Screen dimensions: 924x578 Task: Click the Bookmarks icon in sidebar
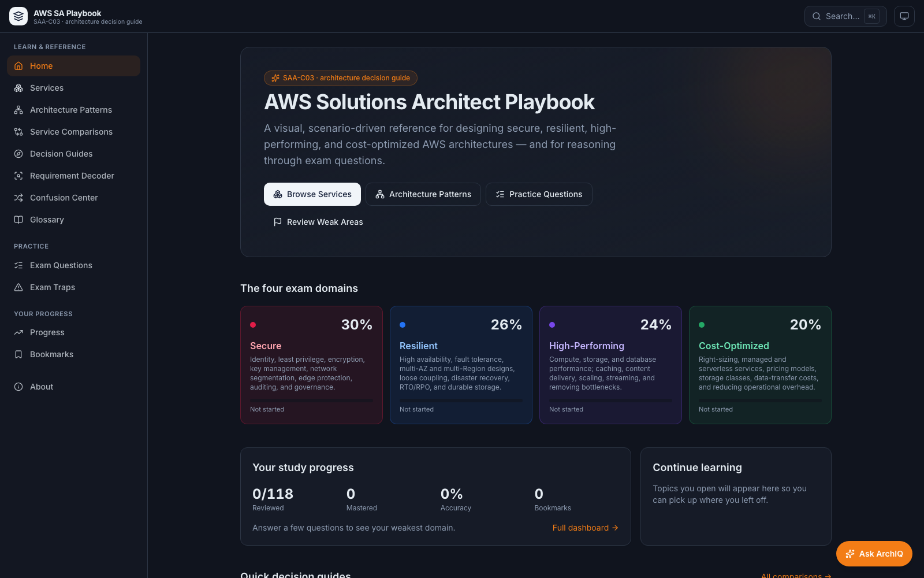click(18, 354)
